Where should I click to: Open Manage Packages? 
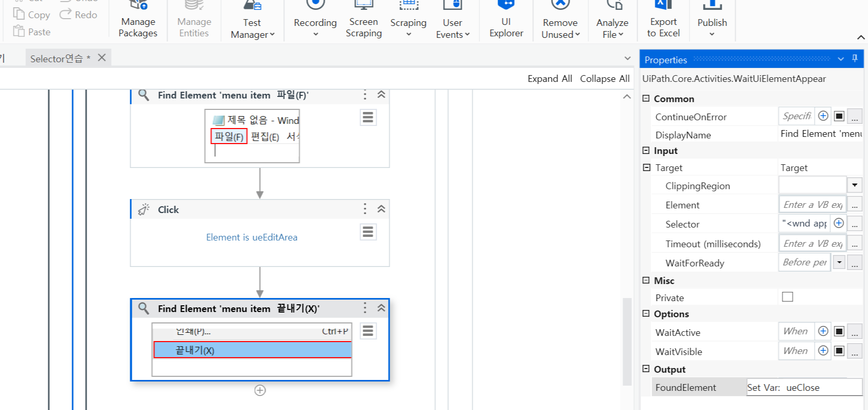138,20
